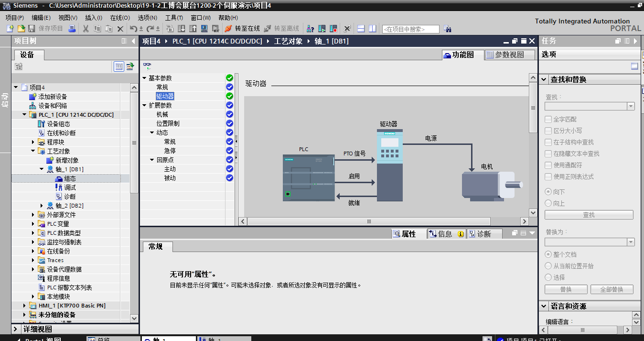
Task: Click the 全部替换 button
Action: click(x=612, y=289)
